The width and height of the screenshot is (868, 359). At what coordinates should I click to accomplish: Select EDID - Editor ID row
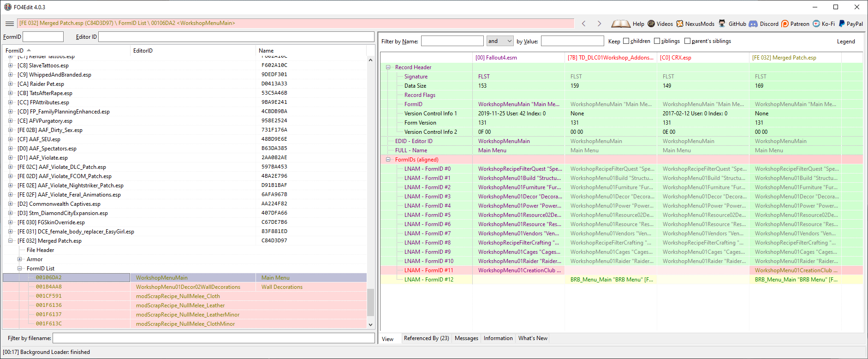click(x=621, y=141)
